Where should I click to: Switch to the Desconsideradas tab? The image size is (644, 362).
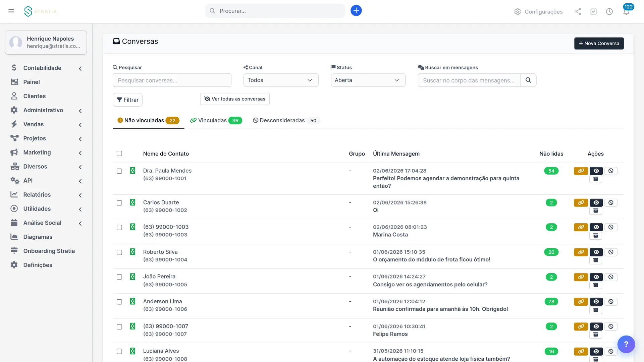[x=286, y=120]
